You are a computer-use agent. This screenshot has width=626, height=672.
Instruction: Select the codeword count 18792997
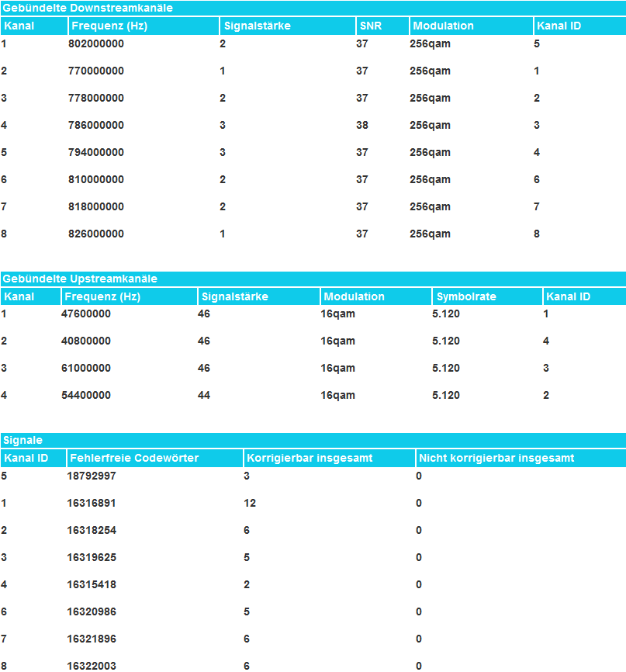click(92, 476)
